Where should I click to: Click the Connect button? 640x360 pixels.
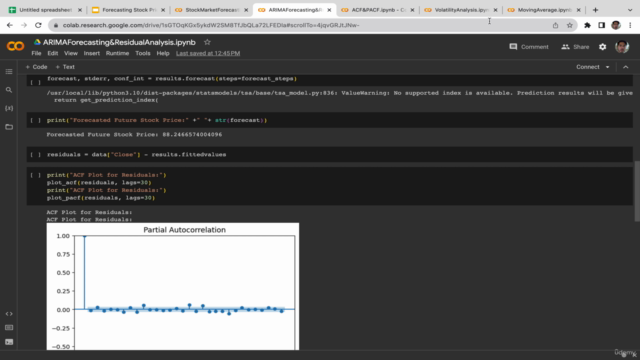[588, 67]
